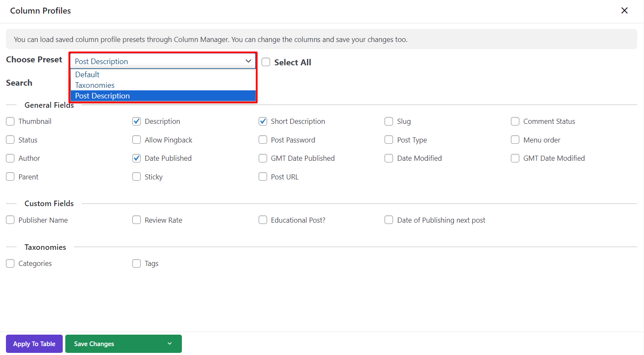
Task: Choose the Taxonomies preset option
Action: tap(95, 85)
